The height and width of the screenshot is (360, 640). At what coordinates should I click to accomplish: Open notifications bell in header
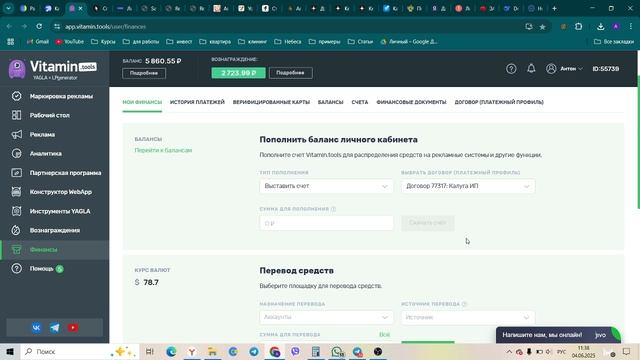pos(531,69)
